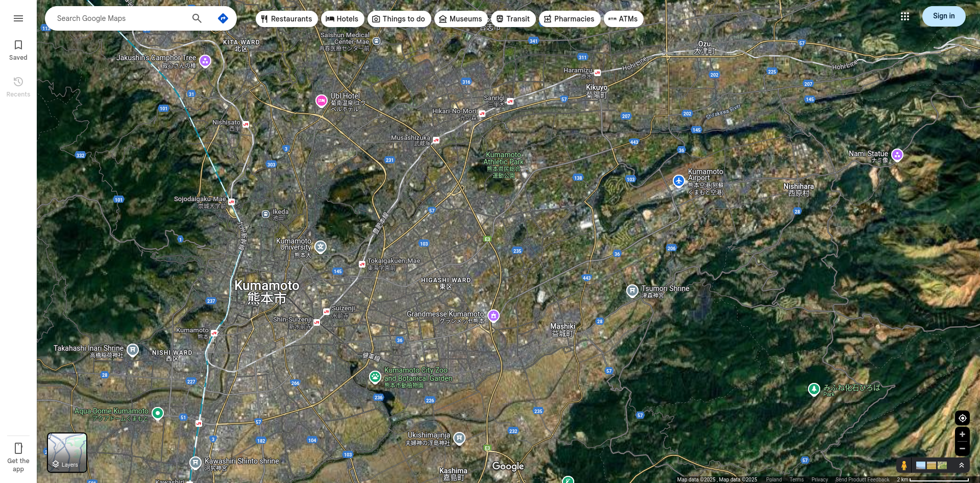Viewport: 980px width, 483px height.
Task: Zoom in with the plus button
Action: pos(962,434)
